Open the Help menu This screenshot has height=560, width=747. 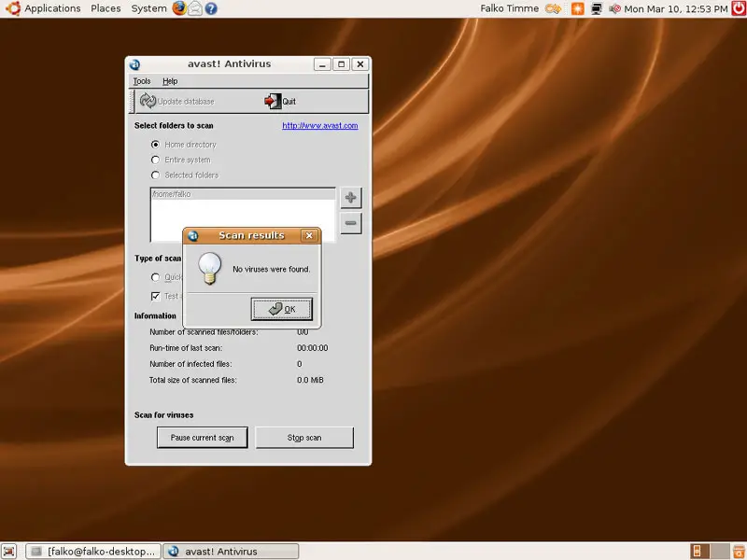(170, 81)
